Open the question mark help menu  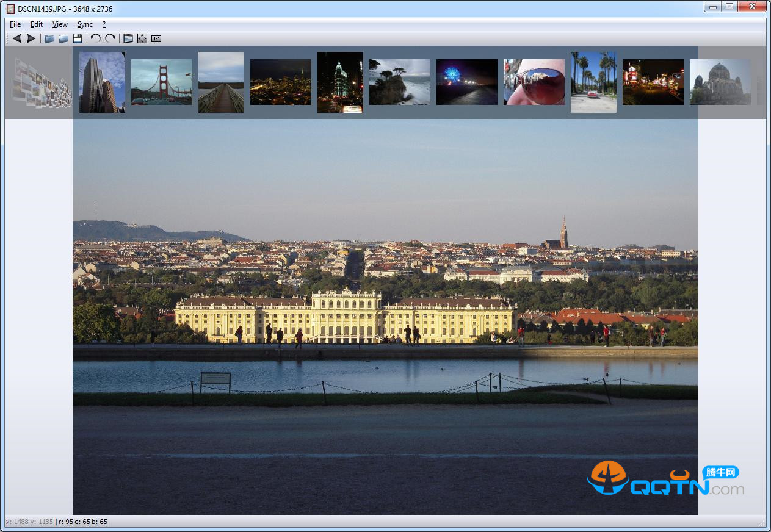tap(104, 24)
